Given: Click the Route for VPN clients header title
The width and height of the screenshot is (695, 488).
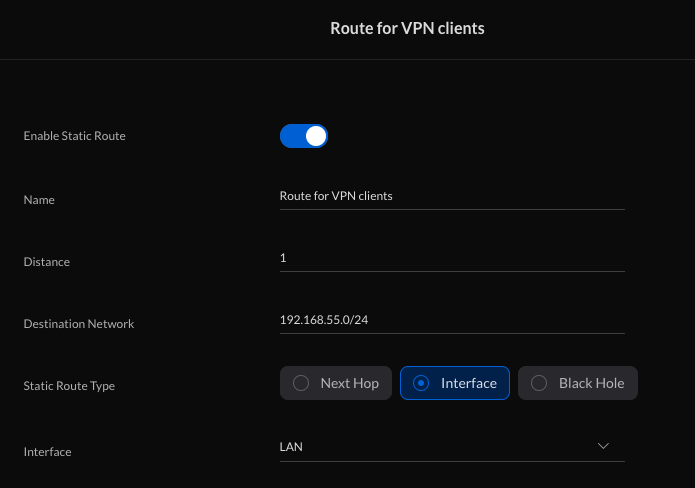Looking at the screenshot, I should pyautogui.click(x=407, y=28).
